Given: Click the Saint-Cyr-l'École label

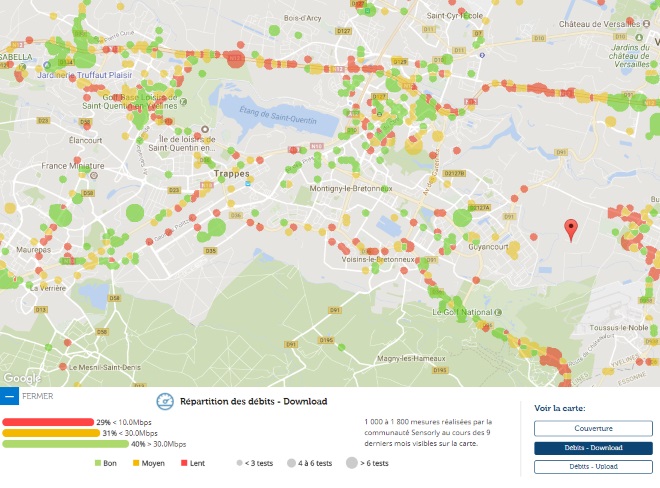Looking at the screenshot, I should tap(455, 16).
